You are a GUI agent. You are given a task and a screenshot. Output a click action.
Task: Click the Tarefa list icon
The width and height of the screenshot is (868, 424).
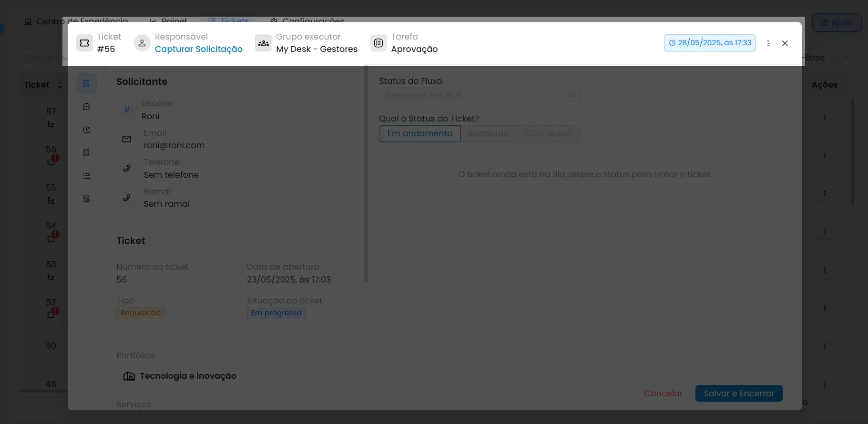click(x=378, y=43)
